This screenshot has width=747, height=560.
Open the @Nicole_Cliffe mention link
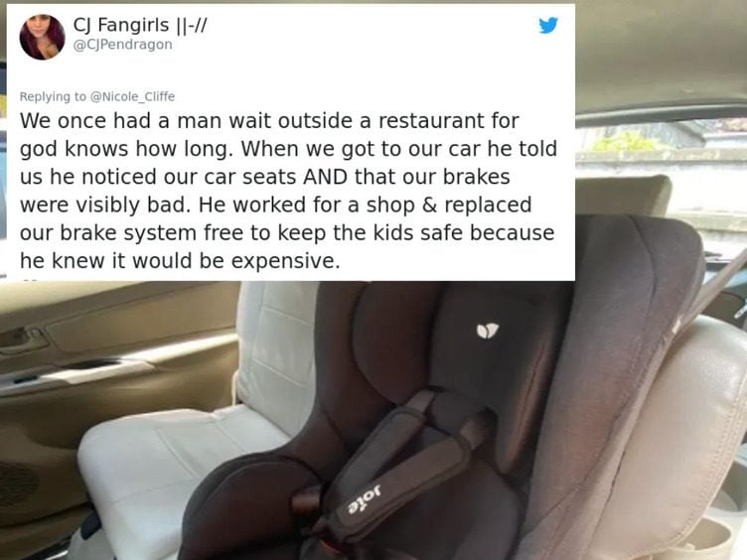[x=132, y=96]
